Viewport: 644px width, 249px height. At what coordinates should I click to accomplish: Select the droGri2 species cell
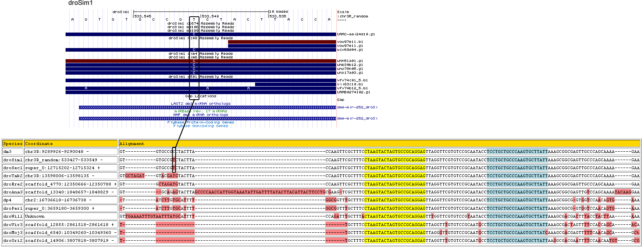coord(13,240)
